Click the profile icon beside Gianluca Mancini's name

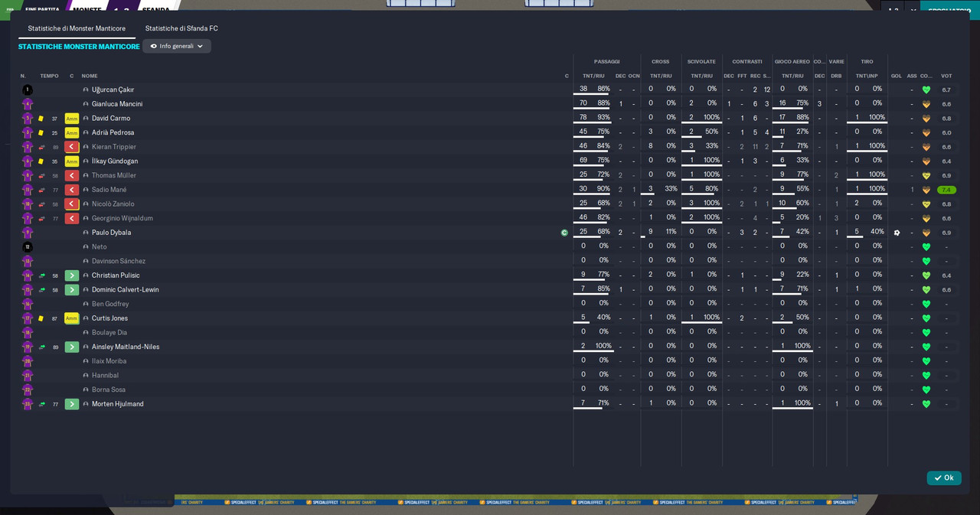[x=86, y=104]
